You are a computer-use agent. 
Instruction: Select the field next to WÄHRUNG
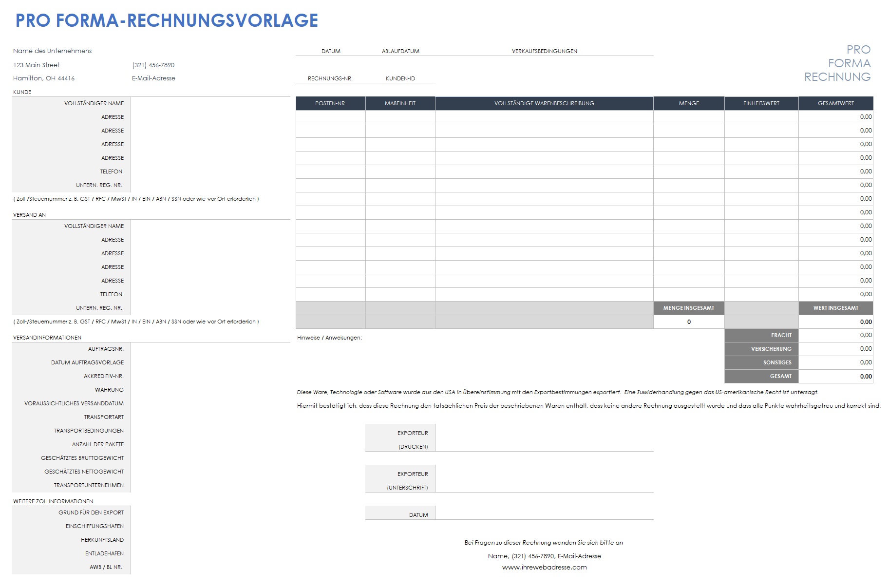click(x=210, y=390)
